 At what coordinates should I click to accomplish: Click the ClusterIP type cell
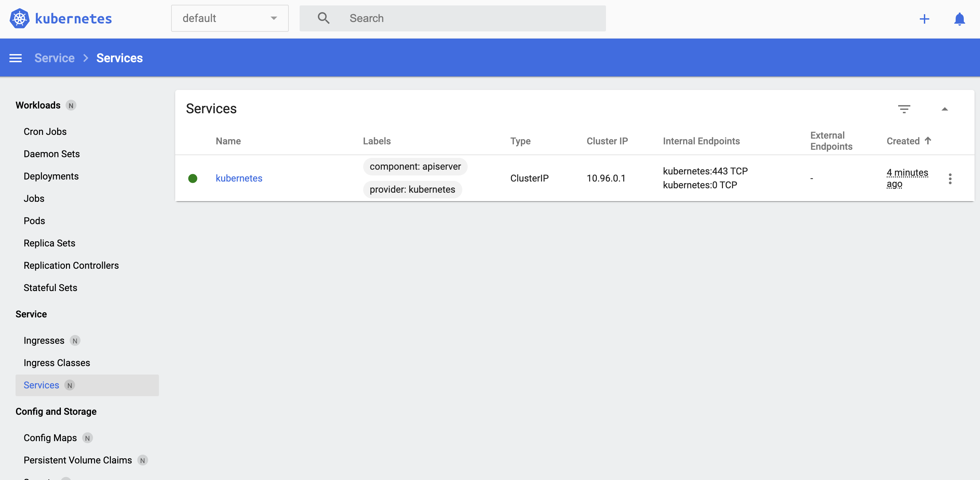[529, 178]
